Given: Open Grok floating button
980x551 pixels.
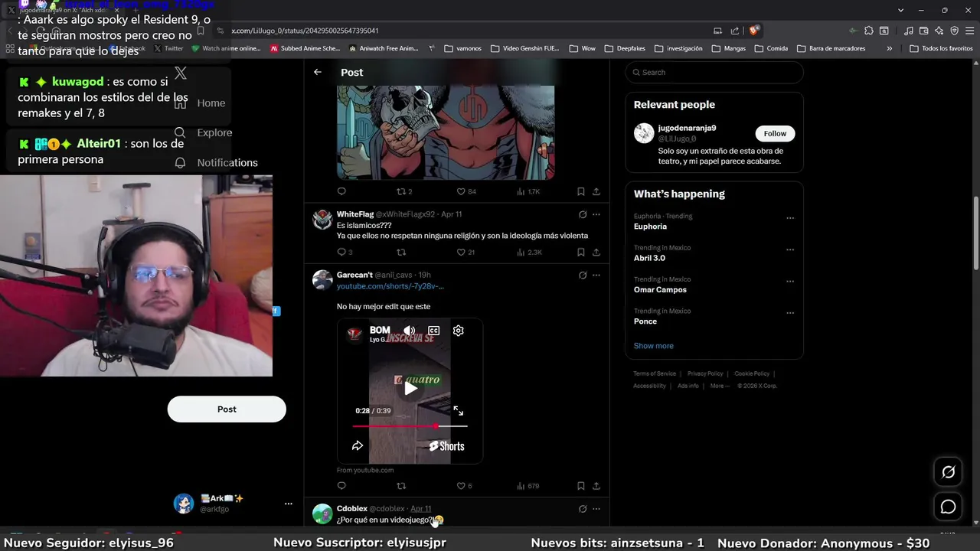Looking at the screenshot, I should (948, 472).
